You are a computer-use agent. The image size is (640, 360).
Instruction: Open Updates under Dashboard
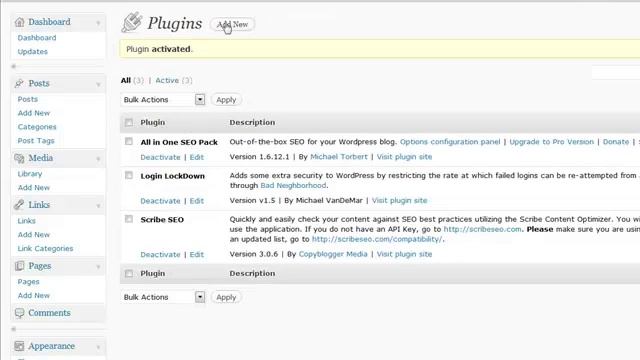33,51
